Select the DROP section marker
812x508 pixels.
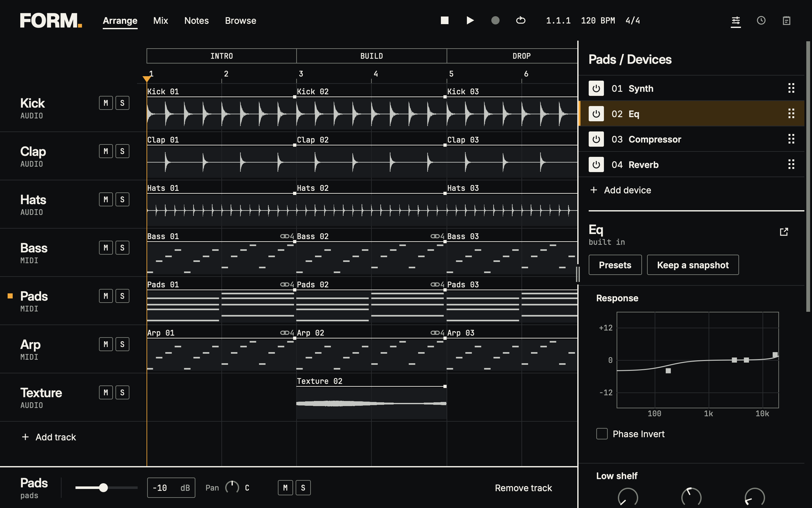[x=512, y=56]
